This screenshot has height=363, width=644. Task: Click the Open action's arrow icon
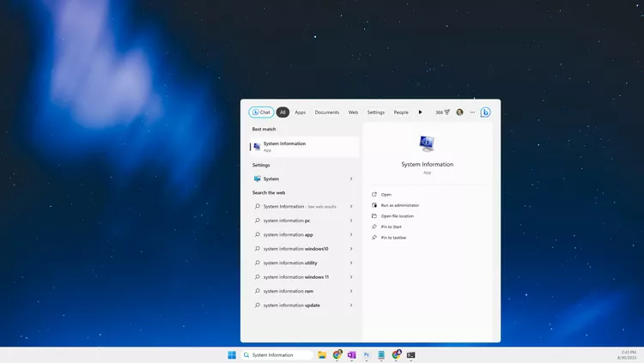(374, 194)
